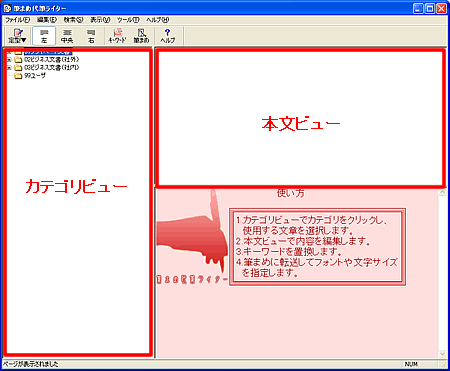Image resolution: width=450 pixels, height=371 pixels.
Task: Select the 03ビジネス文書(社内) folder label
Action: 52,68
